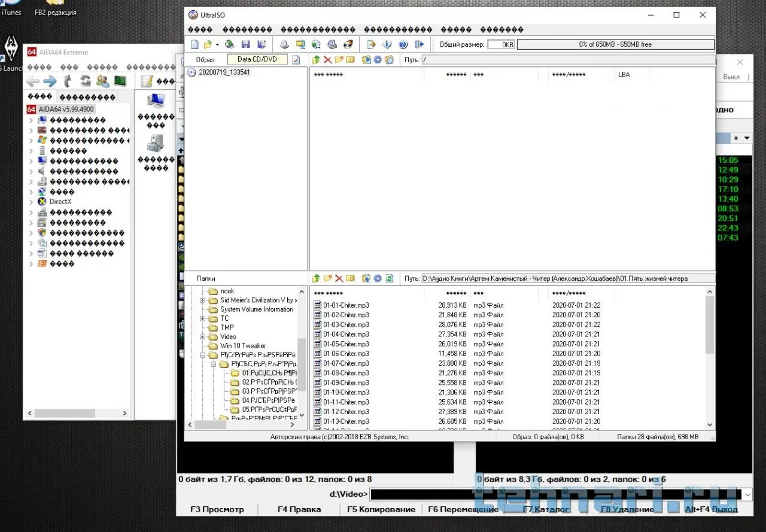Click the gear settings icon in local pane toolbar

pyautogui.click(x=378, y=278)
